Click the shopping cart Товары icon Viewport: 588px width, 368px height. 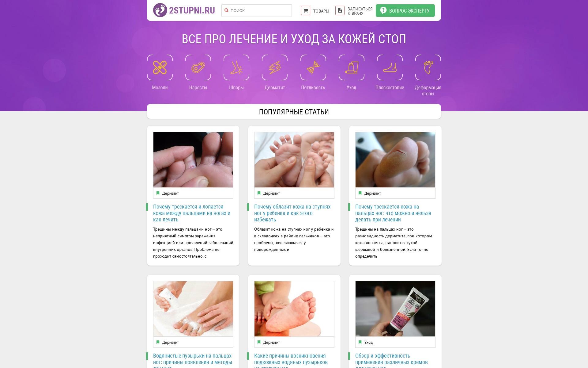click(x=305, y=10)
